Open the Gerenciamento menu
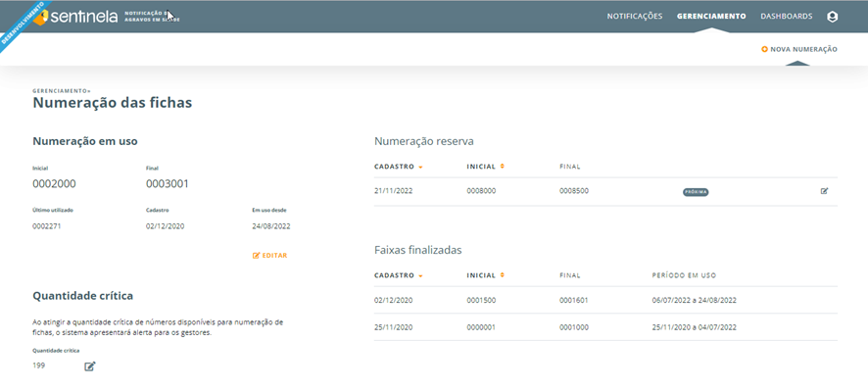868x391 pixels. tap(711, 17)
